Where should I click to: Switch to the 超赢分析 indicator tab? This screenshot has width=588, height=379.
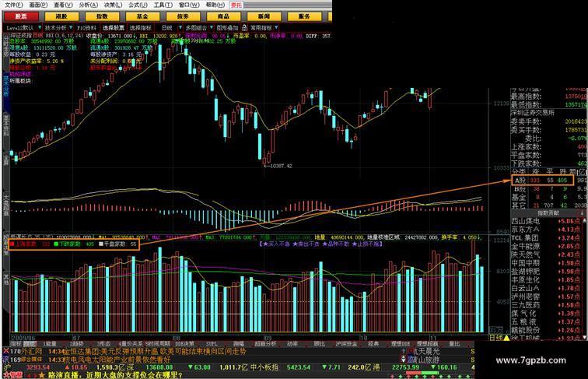tap(265, 344)
